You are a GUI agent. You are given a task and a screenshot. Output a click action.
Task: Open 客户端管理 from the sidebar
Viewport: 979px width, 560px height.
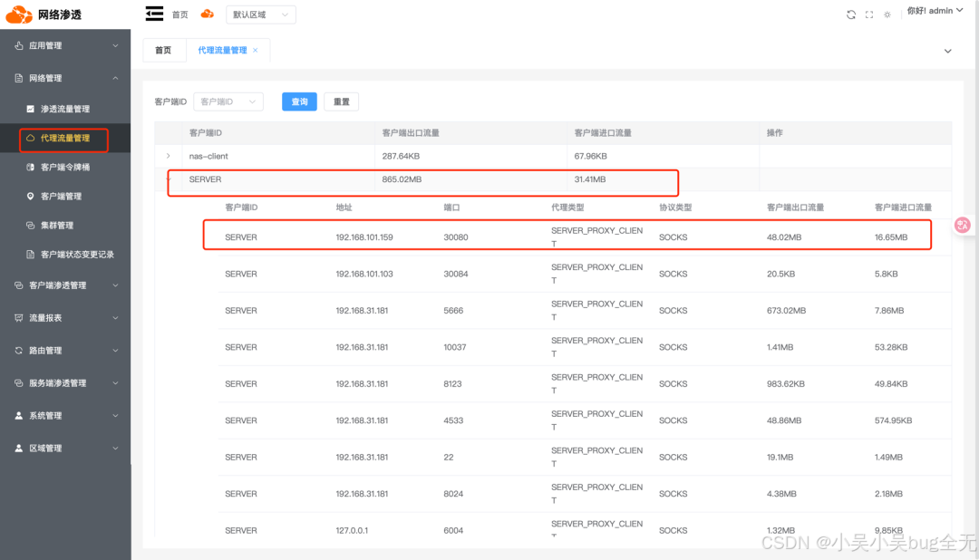(x=63, y=196)
